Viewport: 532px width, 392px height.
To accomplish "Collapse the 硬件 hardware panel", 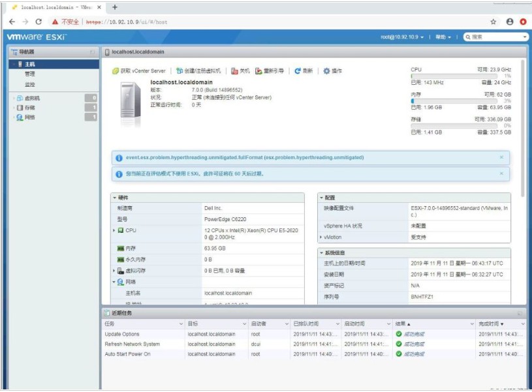I will pyautogui.click(x=115, y=197).
